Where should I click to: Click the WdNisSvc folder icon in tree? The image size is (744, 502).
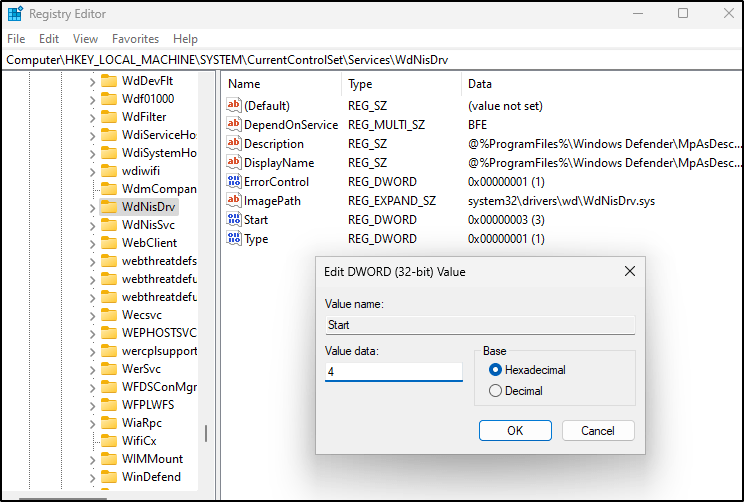click(108, 225)
